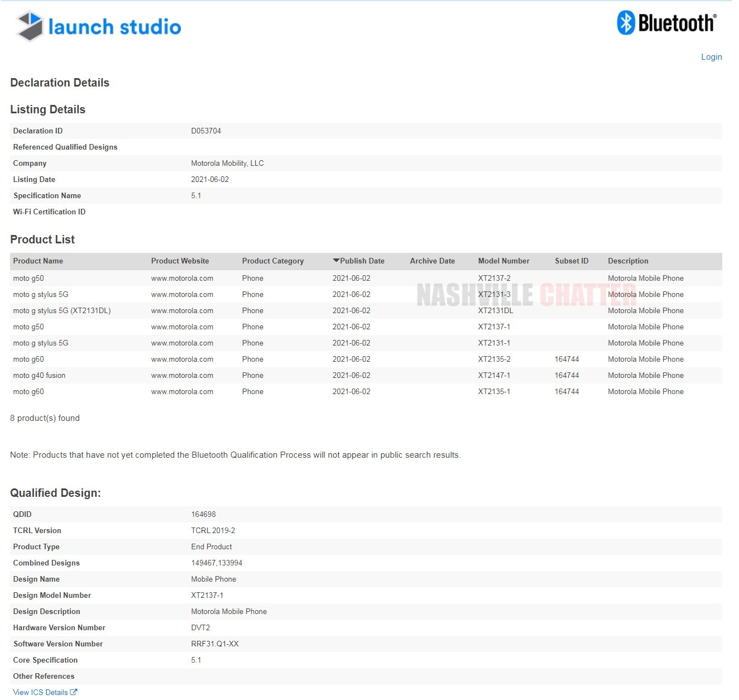Click the Subset ID column header

(571, 261)
